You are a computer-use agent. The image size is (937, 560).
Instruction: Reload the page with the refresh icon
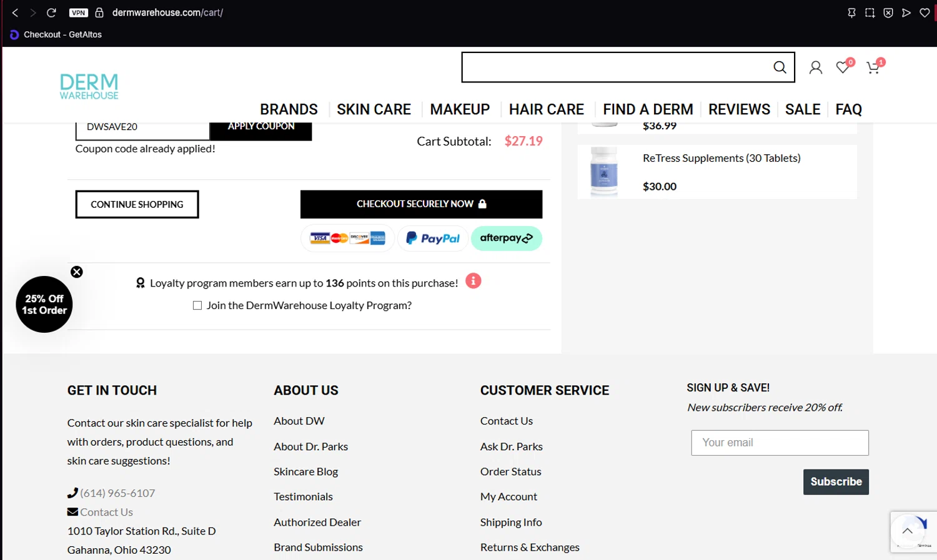pos(52,12)
